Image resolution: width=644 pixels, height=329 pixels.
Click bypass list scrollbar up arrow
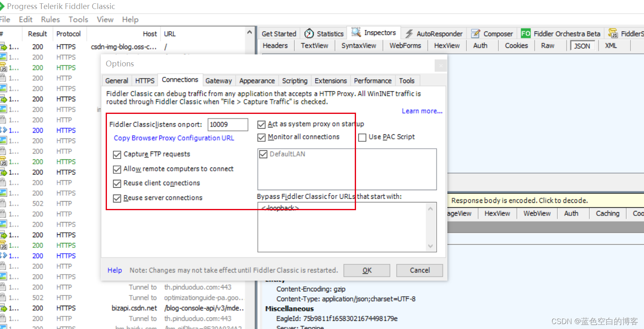point(430,209)
